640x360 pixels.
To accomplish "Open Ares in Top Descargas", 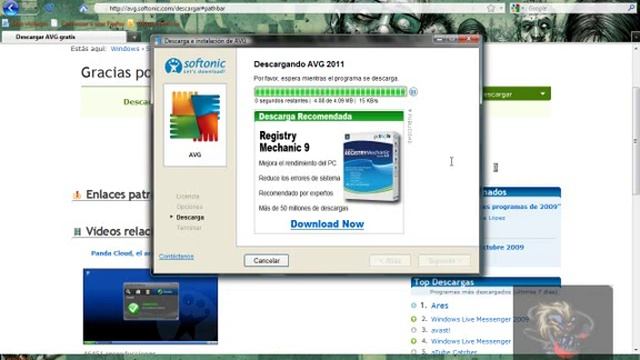I will 440,305.
